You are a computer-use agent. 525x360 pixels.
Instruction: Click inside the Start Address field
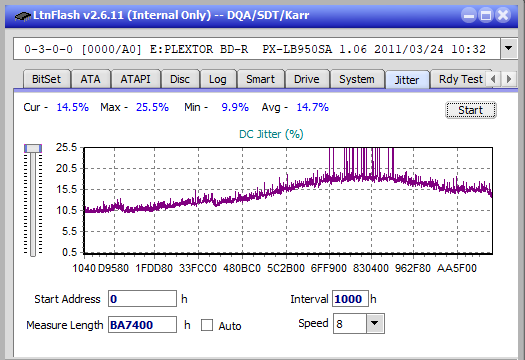point(142,299)
